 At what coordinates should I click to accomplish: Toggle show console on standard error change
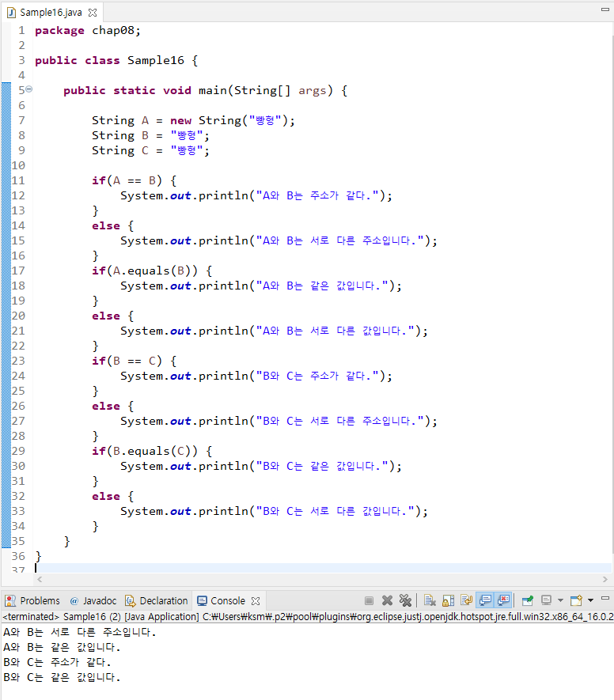[503, 600]
